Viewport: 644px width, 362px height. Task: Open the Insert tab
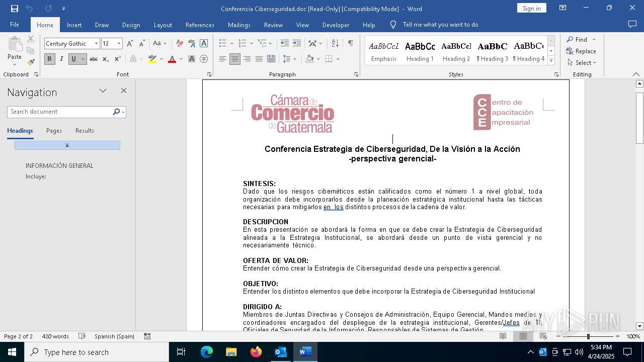coord(74,25)
